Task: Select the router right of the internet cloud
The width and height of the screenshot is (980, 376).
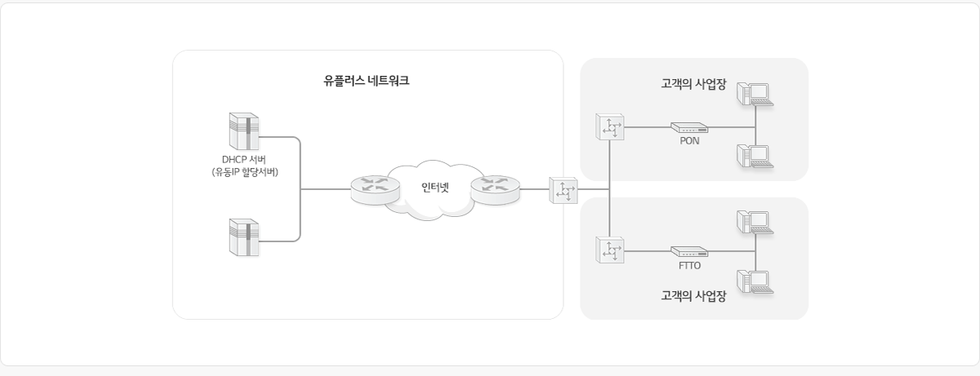Action: [494, 189]
